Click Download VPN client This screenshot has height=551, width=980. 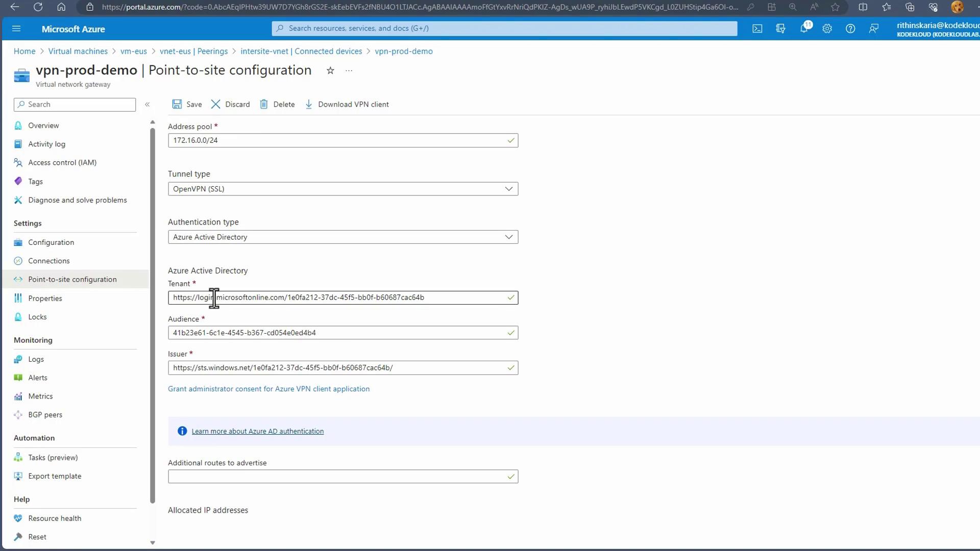point(347,104)
